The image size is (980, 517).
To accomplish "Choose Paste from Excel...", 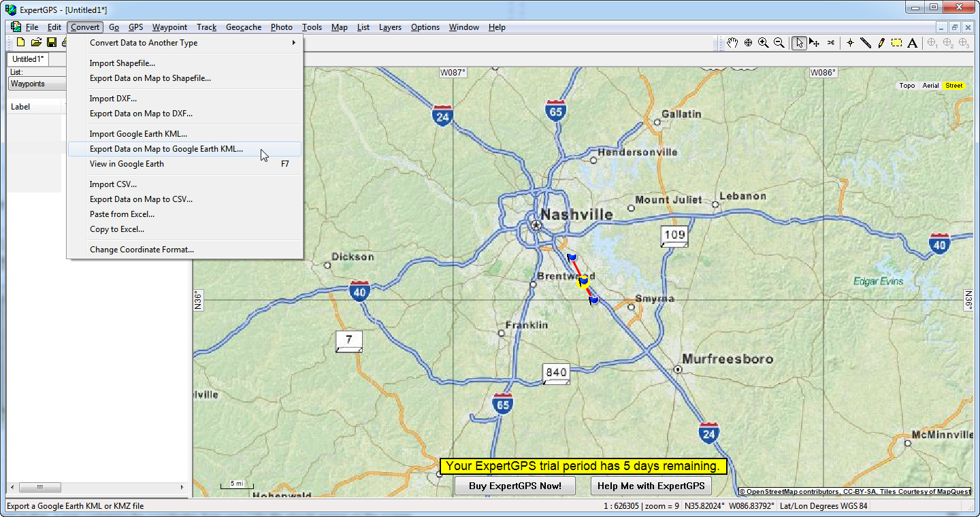I will pyautogui.click(x=184, y=214).
